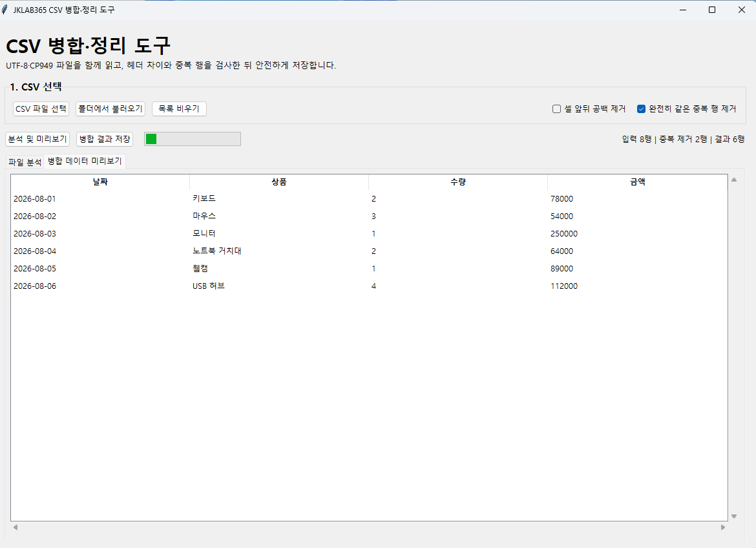Click the 상품 column header
The width and height of the screenshot is (756, 548).
279,182
